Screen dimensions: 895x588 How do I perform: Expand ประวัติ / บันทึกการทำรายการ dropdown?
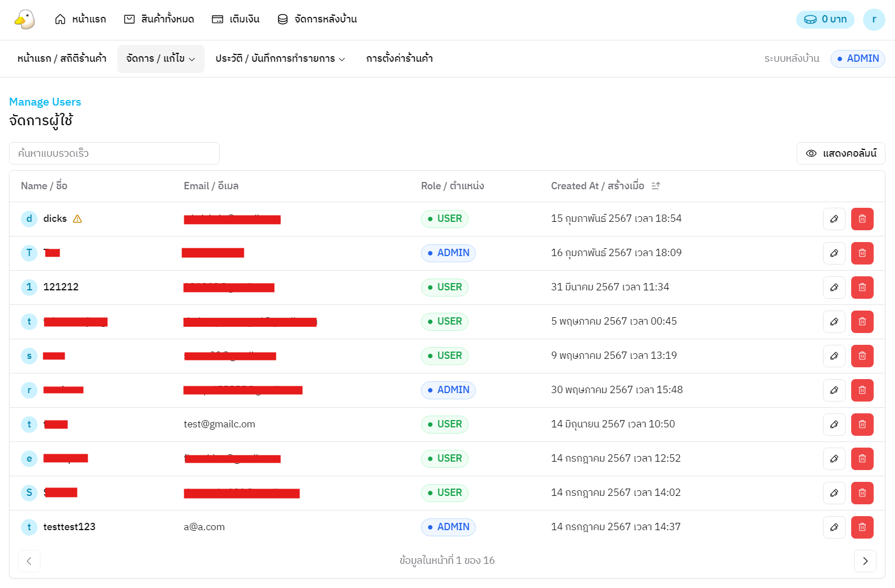pyautogui.click(x=280, y=59)
